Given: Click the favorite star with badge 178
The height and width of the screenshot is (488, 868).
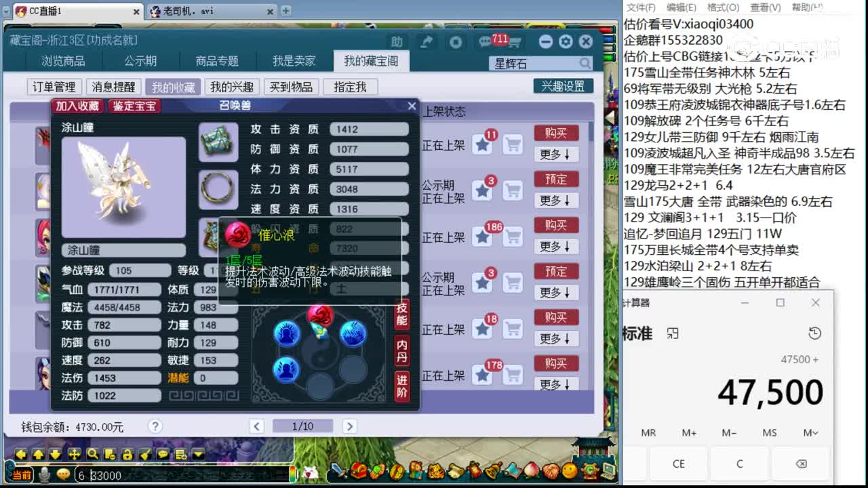Looking at the screenshot, I should 482,375.
